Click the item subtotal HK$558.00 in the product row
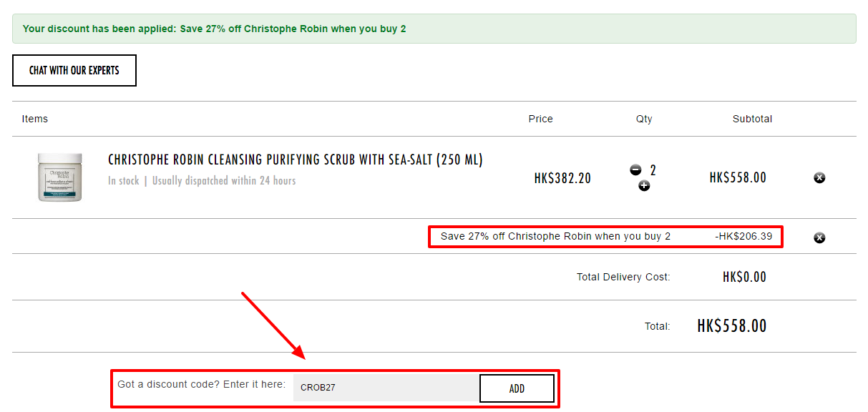Screen dimensions: 868x412 tap(738, 178)
